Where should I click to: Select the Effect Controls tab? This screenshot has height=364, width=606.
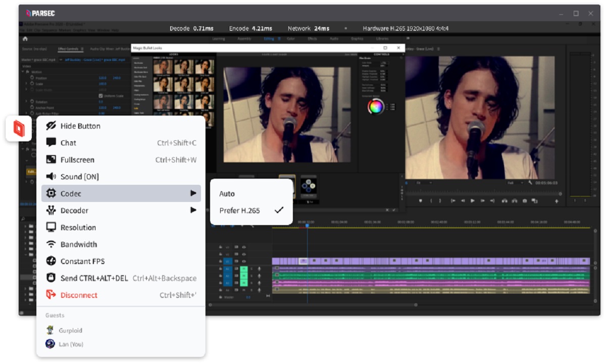pyautogui.click(x=68, y=49)
